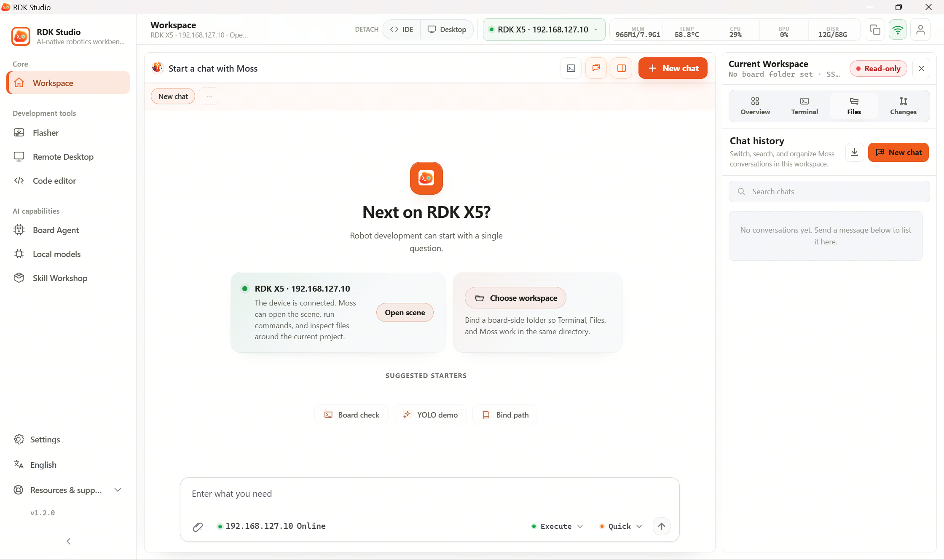The image size is (944, 560).
Task: Click New chat in Chat history panel
Action: 898,153
